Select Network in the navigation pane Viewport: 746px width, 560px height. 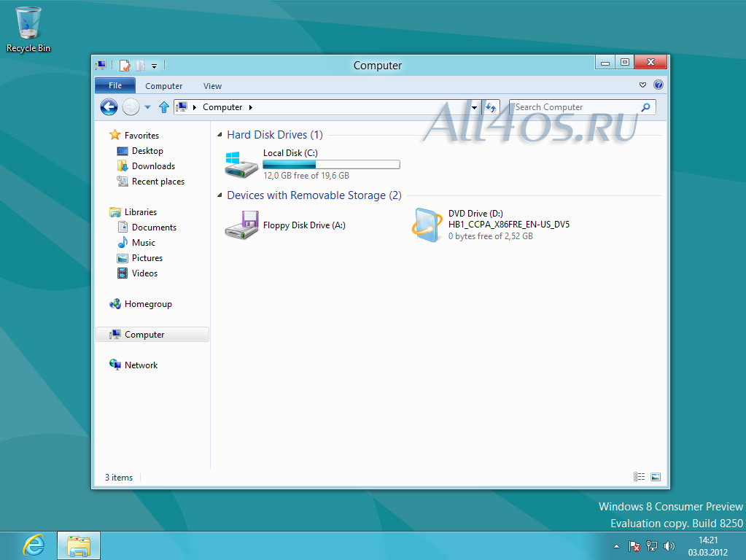[x=141, y=365]
